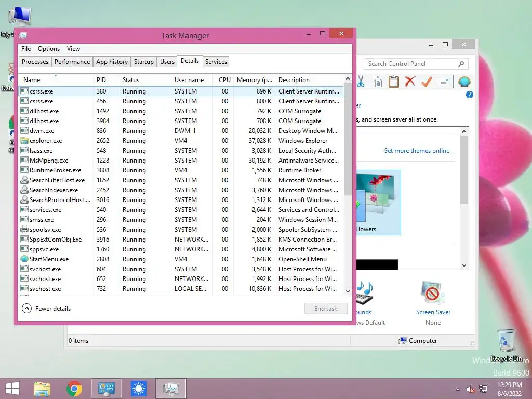Sort by the User name column header
This screenshot has height=399, width=532.
[x=192, y=79]
